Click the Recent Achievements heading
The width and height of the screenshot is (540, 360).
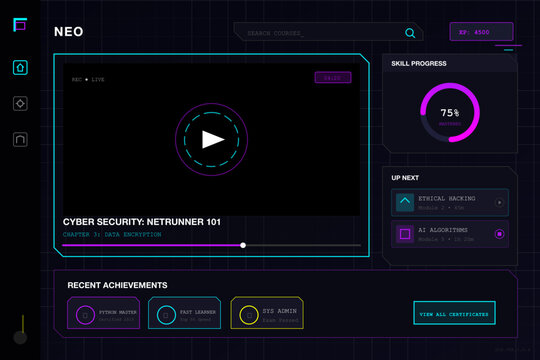(117, 285)
